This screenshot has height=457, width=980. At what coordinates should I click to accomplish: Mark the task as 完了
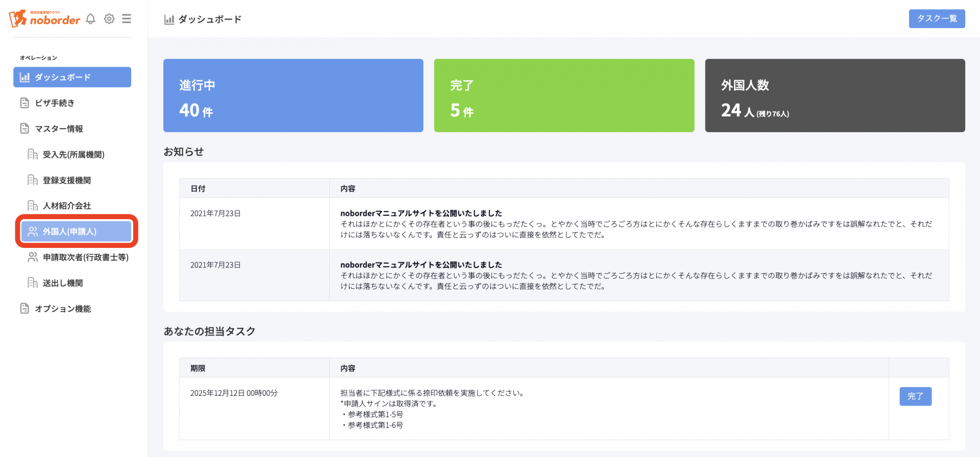pyautogui.click(x=915, y=396)
